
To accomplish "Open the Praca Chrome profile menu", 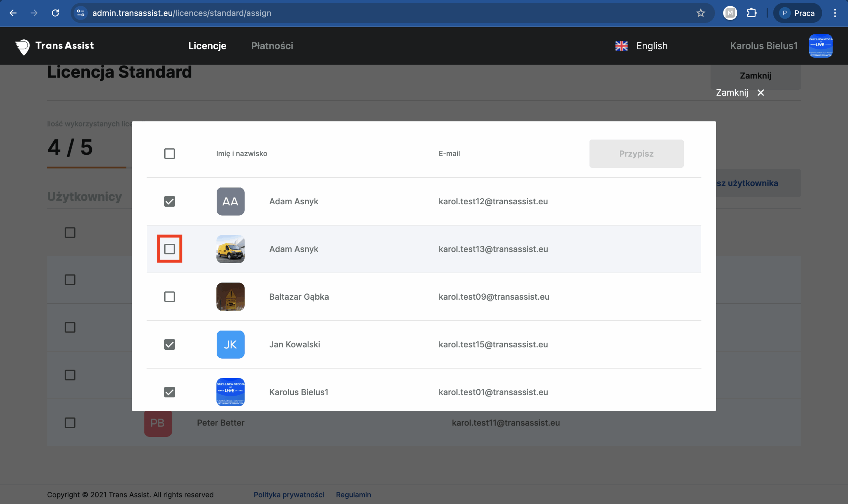I will tap(797, 13).
